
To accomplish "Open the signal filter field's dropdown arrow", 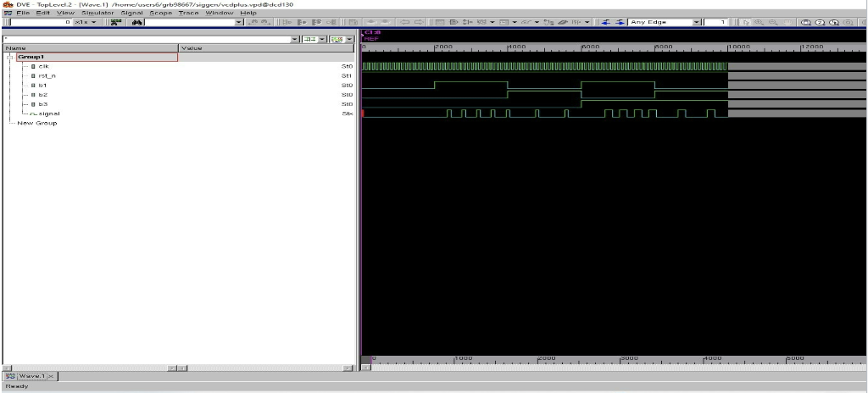I will point(295,39).
